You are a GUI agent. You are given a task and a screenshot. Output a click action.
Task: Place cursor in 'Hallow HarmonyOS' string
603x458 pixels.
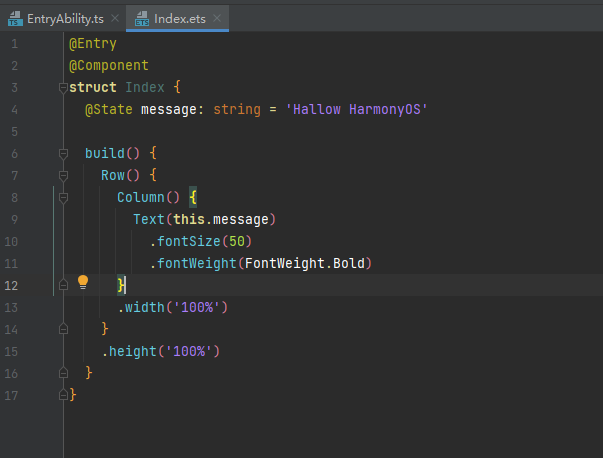pos(356,110)
